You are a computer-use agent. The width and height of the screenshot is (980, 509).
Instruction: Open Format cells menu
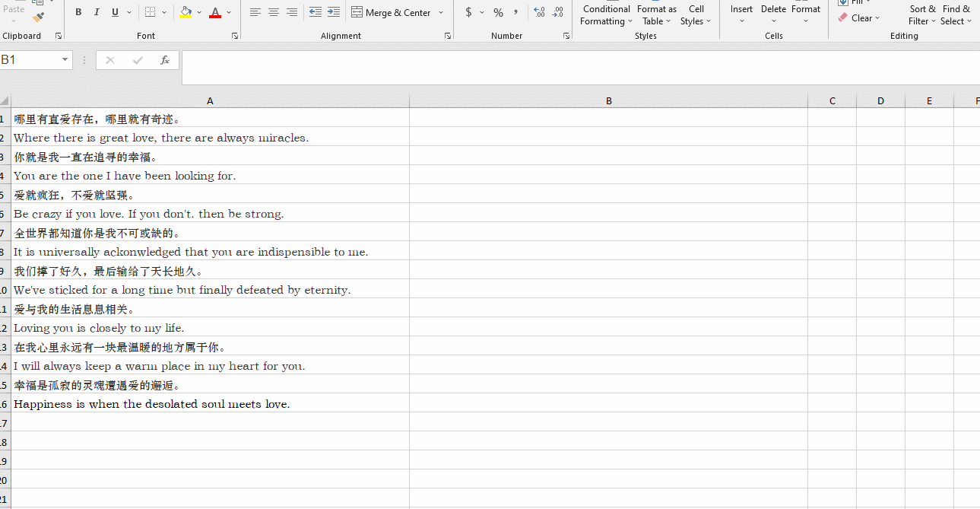pyautogui.click(x=806, y=13)
